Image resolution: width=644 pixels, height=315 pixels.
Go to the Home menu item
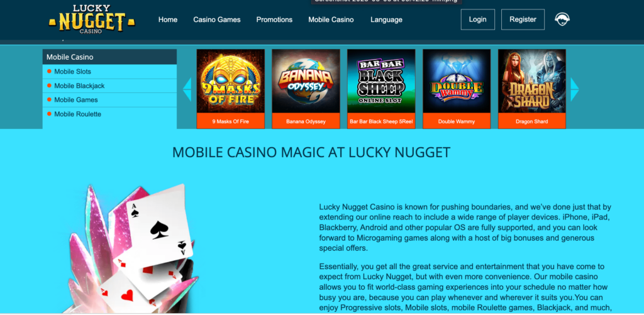point(168,19)
